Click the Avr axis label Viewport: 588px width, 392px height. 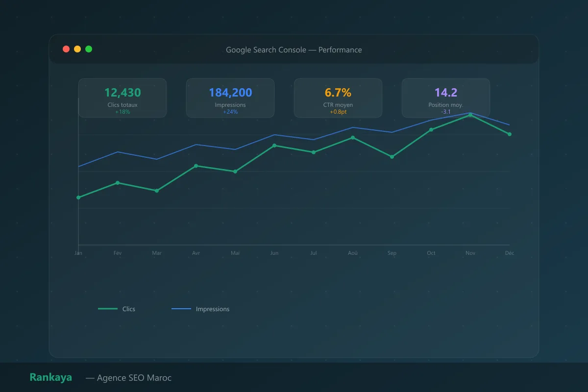click(x=196, y=253)
